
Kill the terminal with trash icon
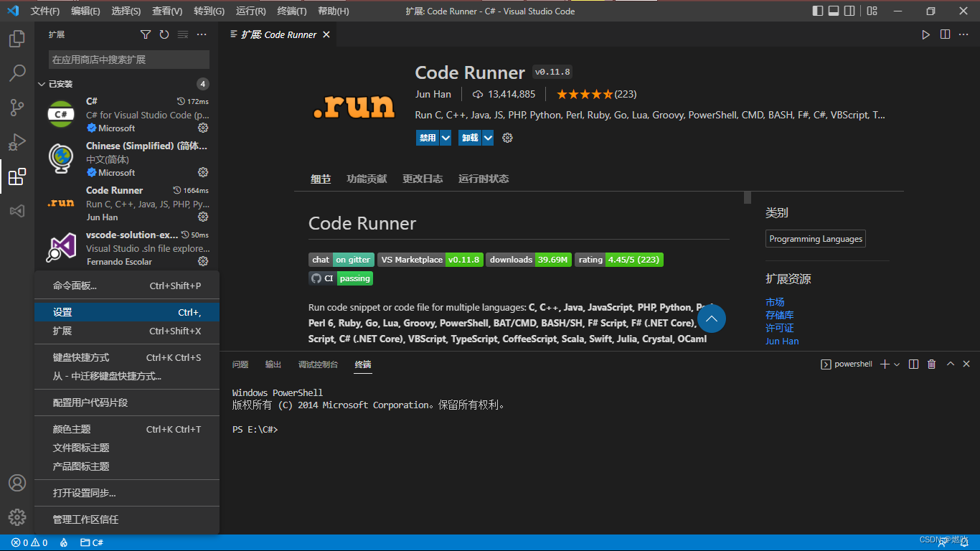click(932, 364)
